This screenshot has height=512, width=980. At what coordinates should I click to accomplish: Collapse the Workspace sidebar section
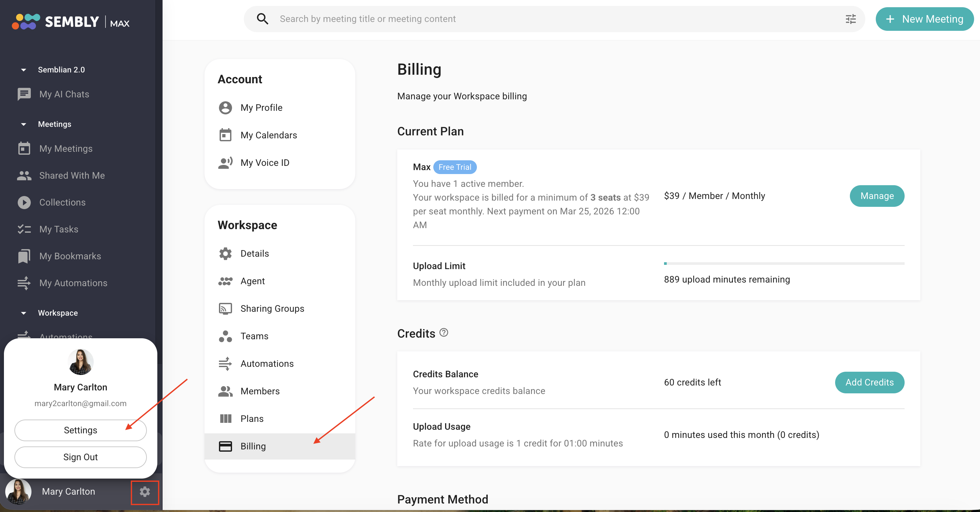point(24,313)
